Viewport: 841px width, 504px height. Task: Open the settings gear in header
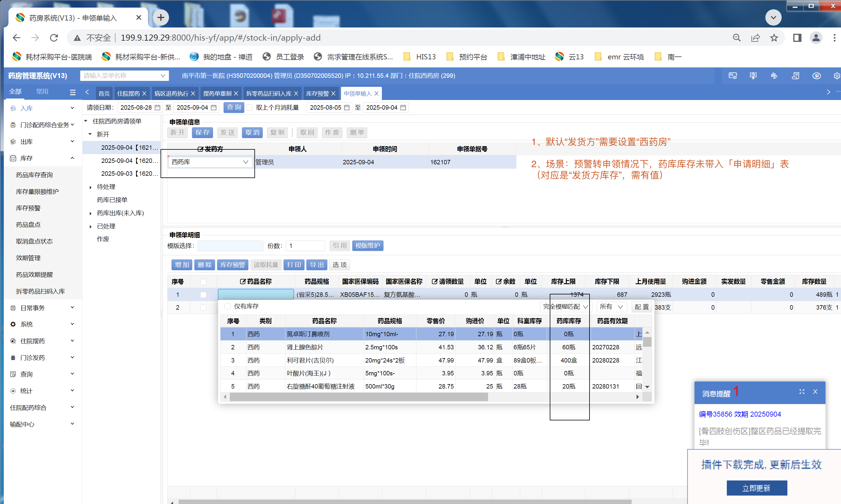836,76
